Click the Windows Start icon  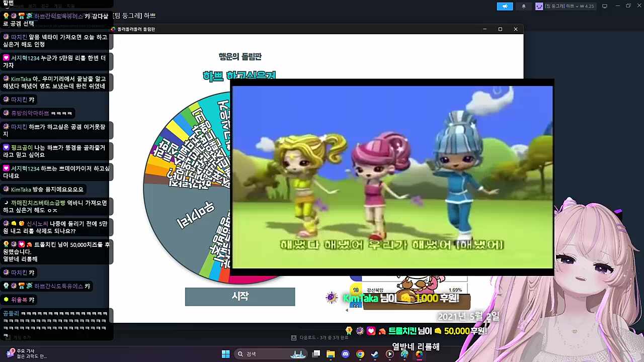[226, 354]
